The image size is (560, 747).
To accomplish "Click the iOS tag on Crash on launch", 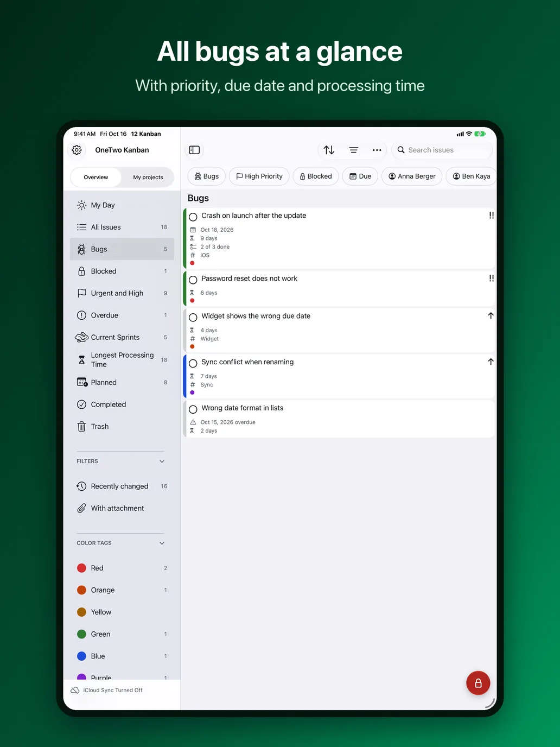I will click(x=205, y=255).
